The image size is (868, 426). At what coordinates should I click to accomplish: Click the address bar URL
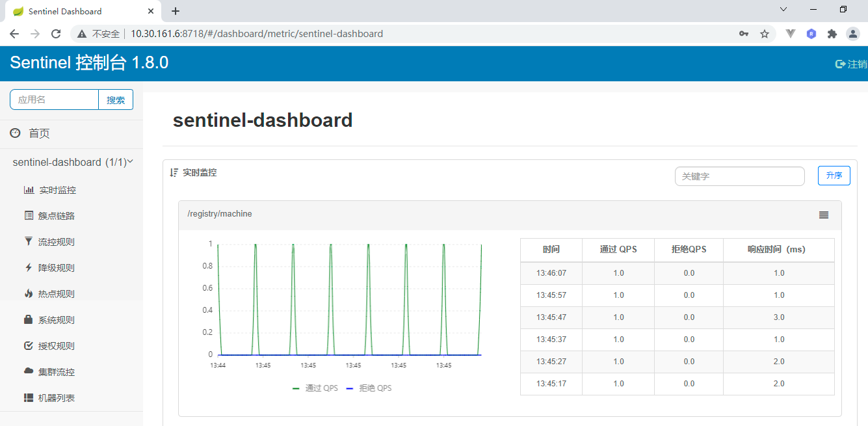click(x=257, y=34)
